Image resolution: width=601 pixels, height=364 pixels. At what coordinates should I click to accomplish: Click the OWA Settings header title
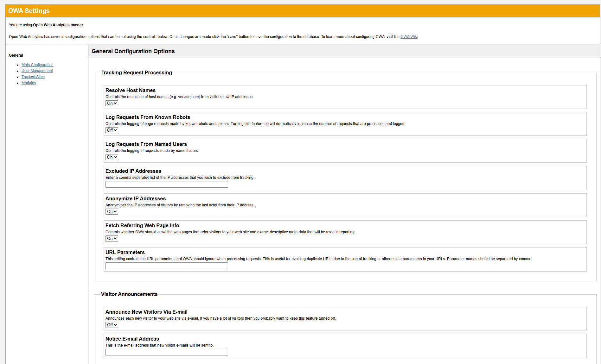[x=29, y=11]
